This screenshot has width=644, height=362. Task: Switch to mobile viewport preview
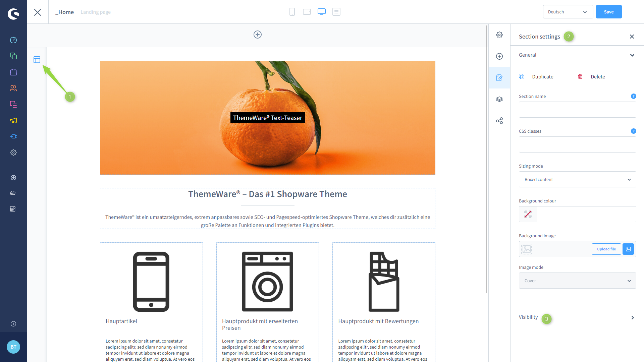pyautogui.click(x=292, y=12)
